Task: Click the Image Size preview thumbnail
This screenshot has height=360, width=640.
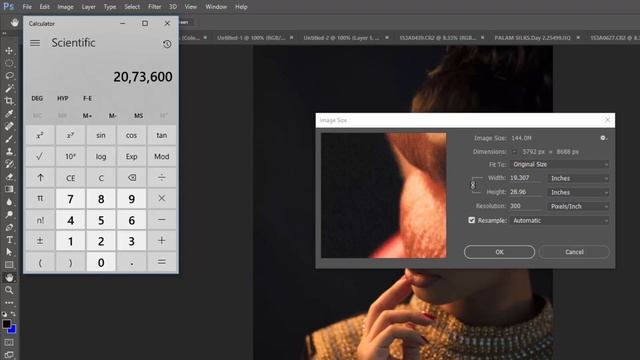Action: tap(384, 195)
